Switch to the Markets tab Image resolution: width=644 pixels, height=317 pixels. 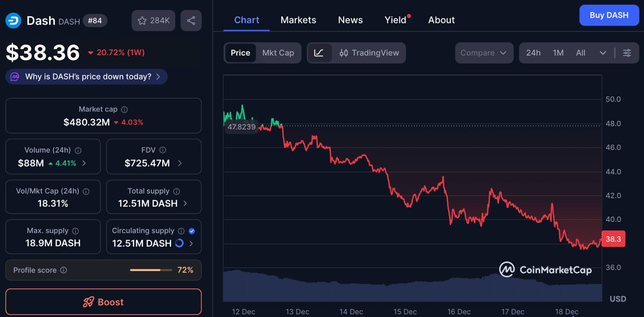coord(298,20)
